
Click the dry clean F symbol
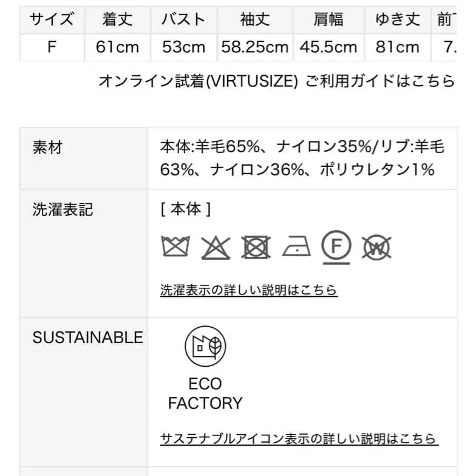(x=336, y=245)
